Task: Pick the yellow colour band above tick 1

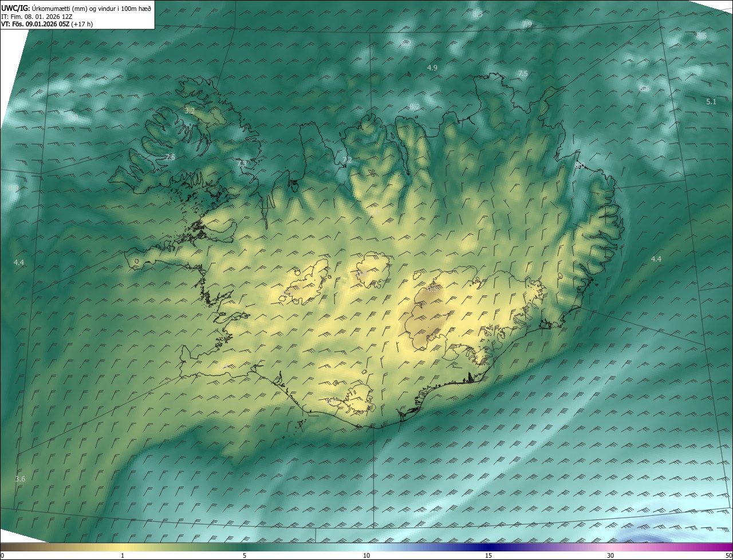Action: point(123,547)
